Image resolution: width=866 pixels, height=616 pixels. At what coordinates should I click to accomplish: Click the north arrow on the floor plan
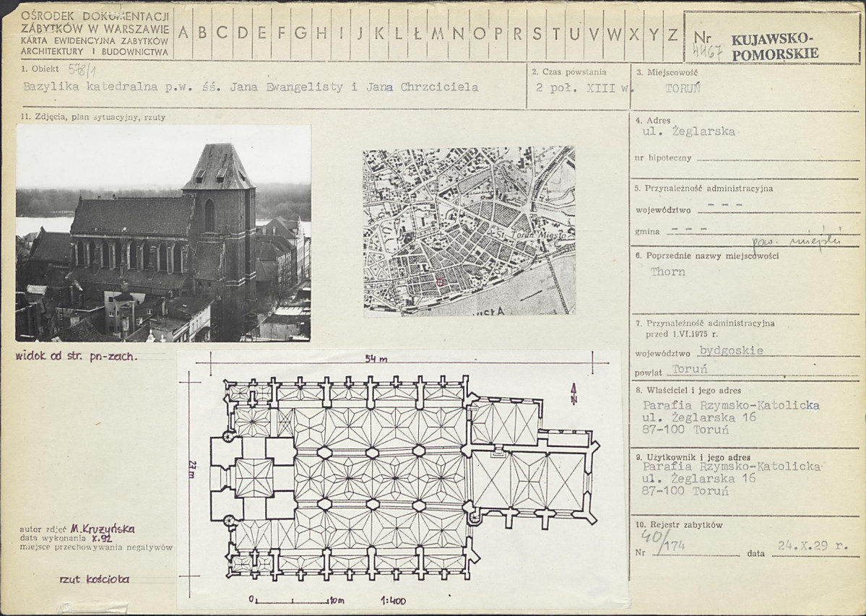(x=573, y=392)
